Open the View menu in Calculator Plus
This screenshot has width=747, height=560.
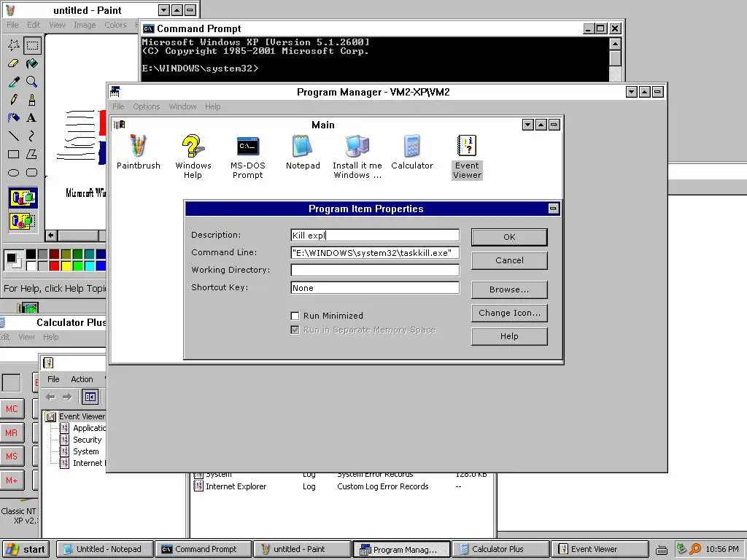click(26, 337)
